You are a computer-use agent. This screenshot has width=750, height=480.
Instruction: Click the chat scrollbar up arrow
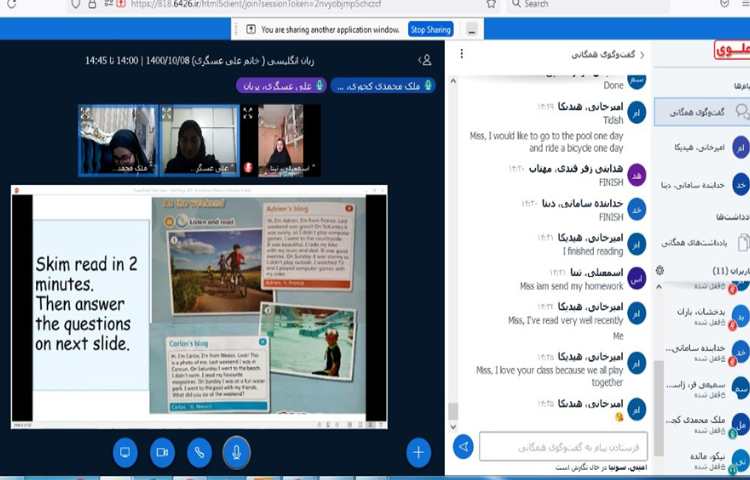pos(452,81)
